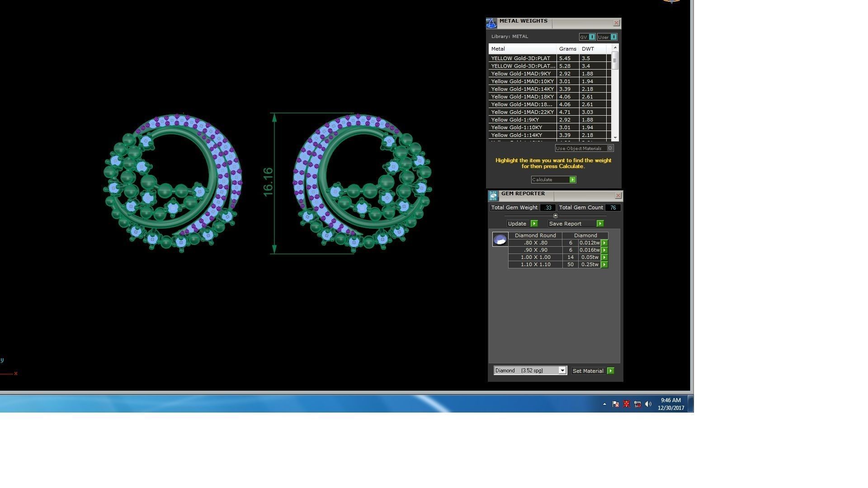This screenshot has width=868, height=488.
Task: Click the Update button
Action: (534, 224)
